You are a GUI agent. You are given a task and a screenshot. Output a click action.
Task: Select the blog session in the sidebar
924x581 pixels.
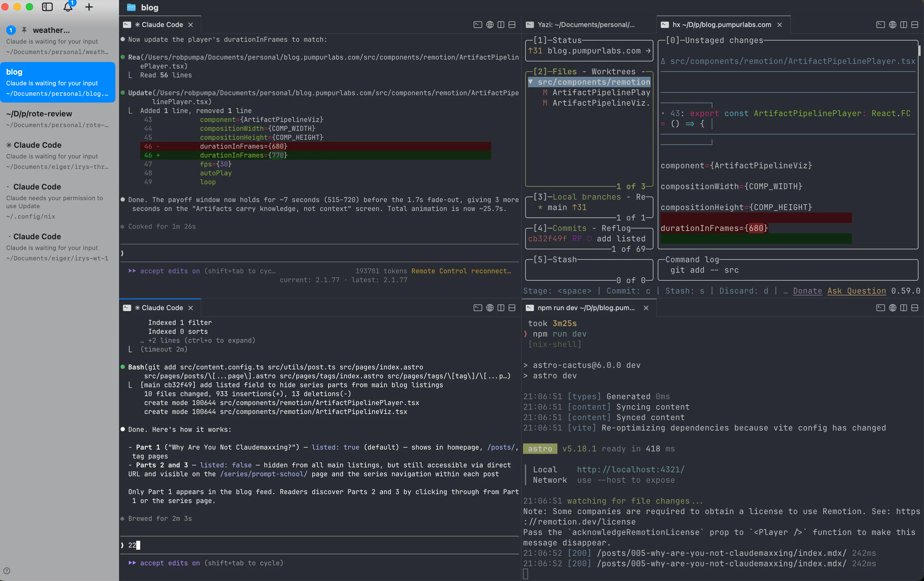point(58,82)
